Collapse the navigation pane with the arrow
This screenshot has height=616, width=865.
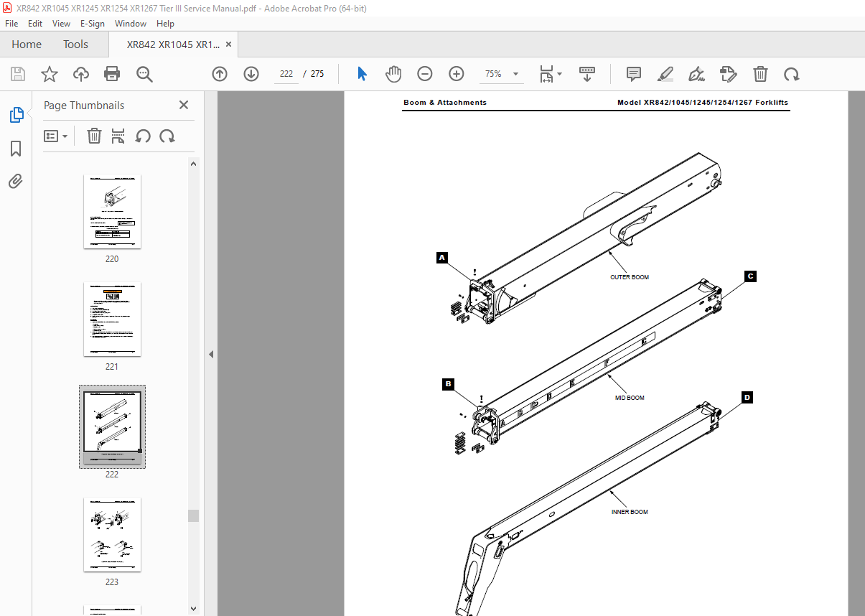[211, 354]
